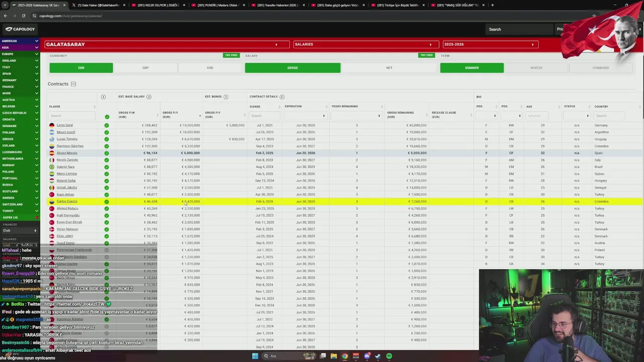
Task: Open Windows Start button in taskbar
Action: [255, 356]
